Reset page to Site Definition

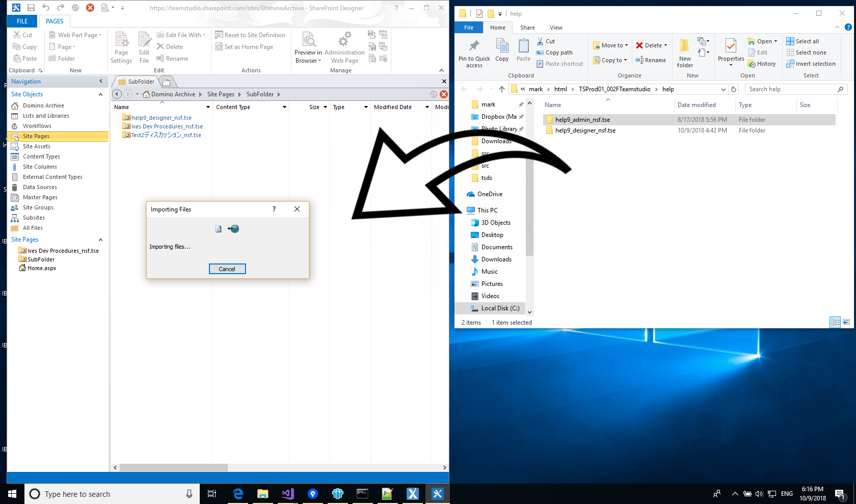pyautogui.click(x=251, y=35)
